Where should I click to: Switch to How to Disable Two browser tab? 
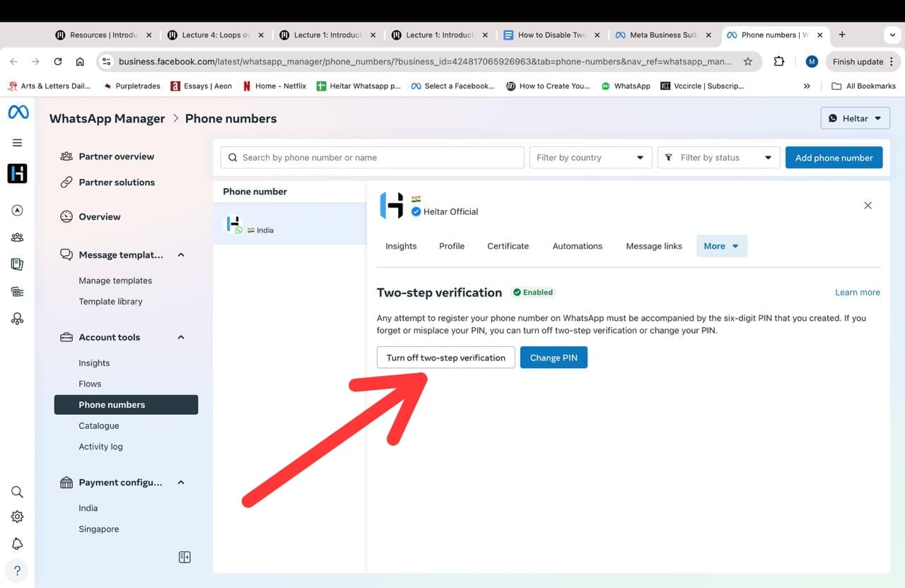pos(552,35)
